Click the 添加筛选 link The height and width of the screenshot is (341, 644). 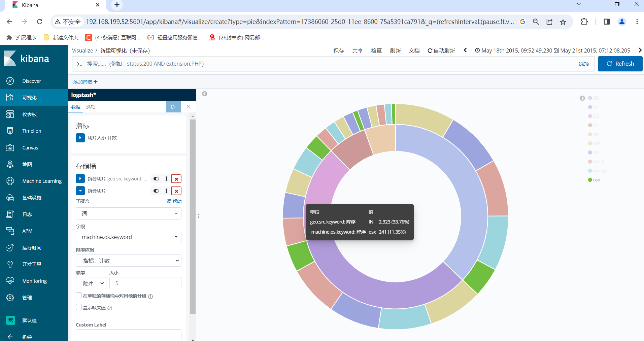(86, 82)
